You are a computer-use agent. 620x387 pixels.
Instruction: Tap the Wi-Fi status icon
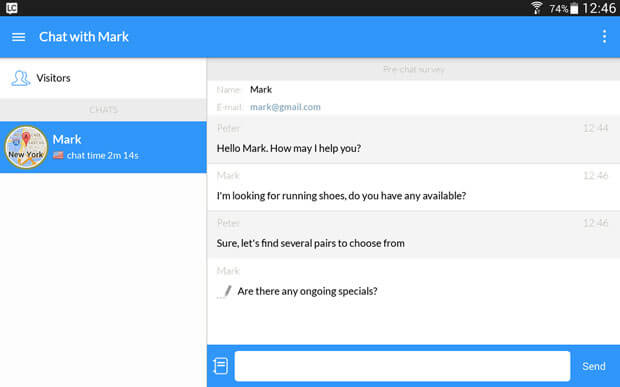tap(537, 8)
